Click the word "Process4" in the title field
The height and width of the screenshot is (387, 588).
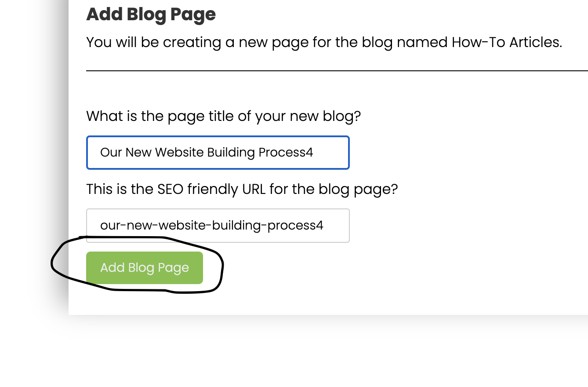click(x=286, y=153)
